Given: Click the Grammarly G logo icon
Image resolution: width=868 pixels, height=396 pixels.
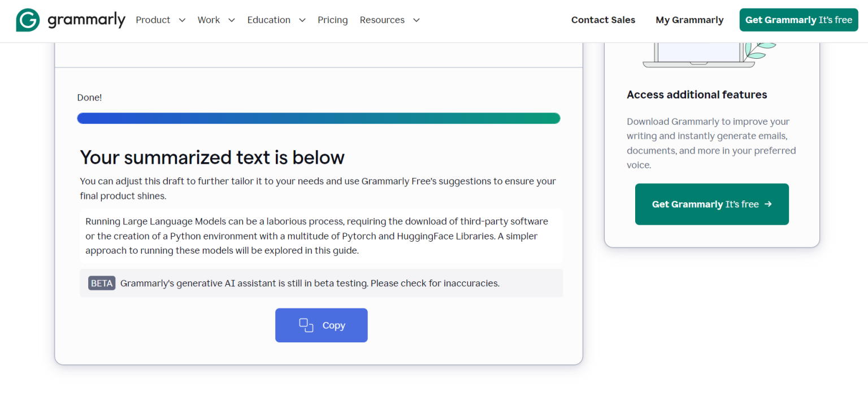Looking at the screenshot, I should click(27, 20).
